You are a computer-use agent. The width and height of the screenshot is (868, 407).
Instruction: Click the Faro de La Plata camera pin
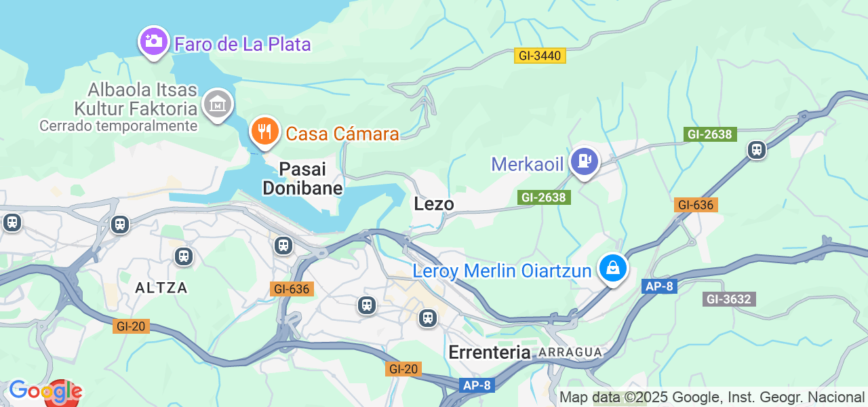tap(153, 41)
